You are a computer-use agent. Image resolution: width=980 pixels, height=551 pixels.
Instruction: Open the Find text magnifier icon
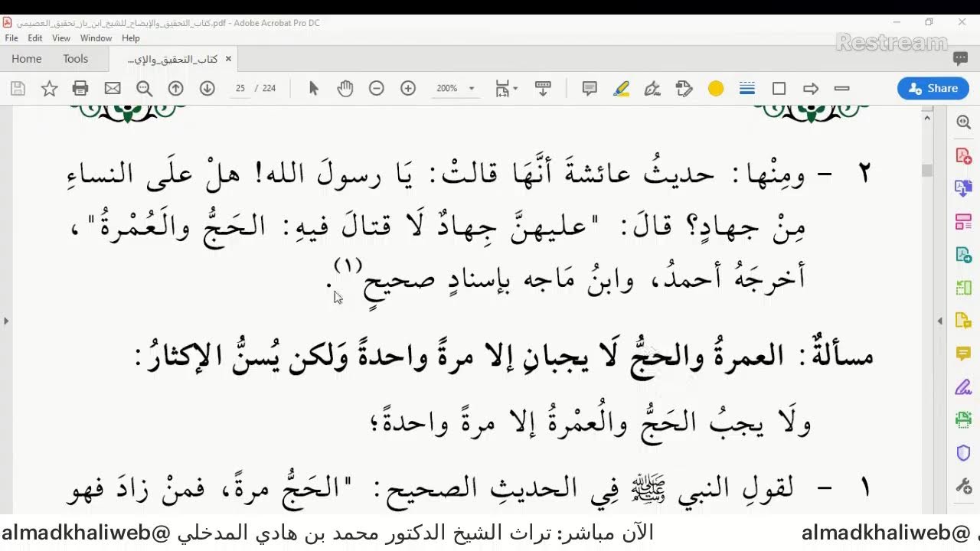point(144,89)
